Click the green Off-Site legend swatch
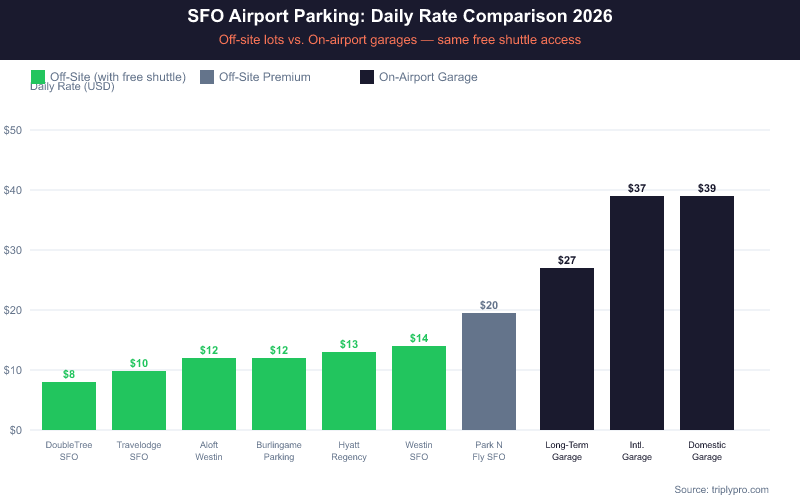Screen dimensions: 800x500 click(38, 77)
